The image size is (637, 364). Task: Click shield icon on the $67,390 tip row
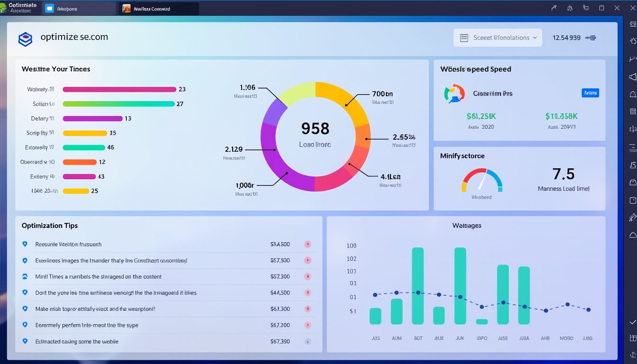coord(25,341)
